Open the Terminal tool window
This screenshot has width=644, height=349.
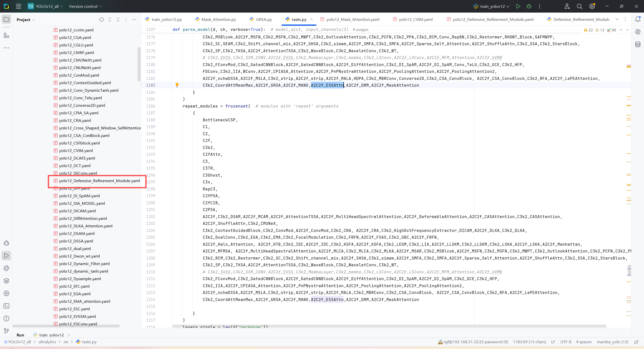point(6,306)
